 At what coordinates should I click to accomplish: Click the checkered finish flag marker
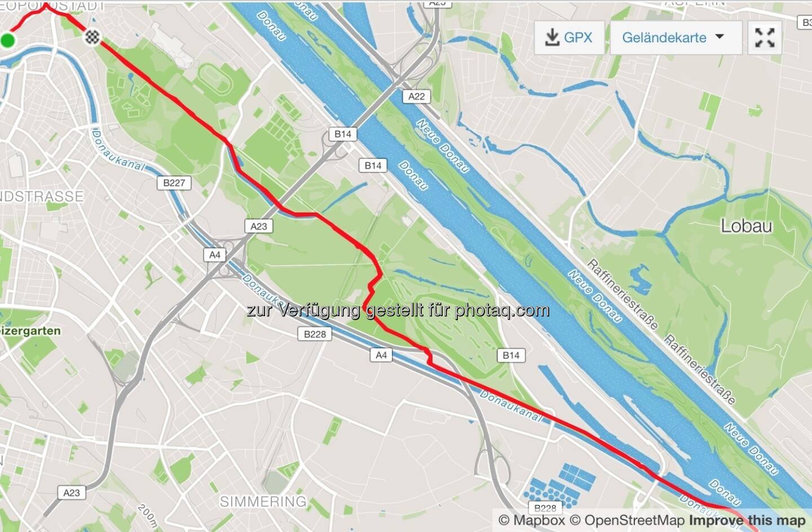click(92, 37)
